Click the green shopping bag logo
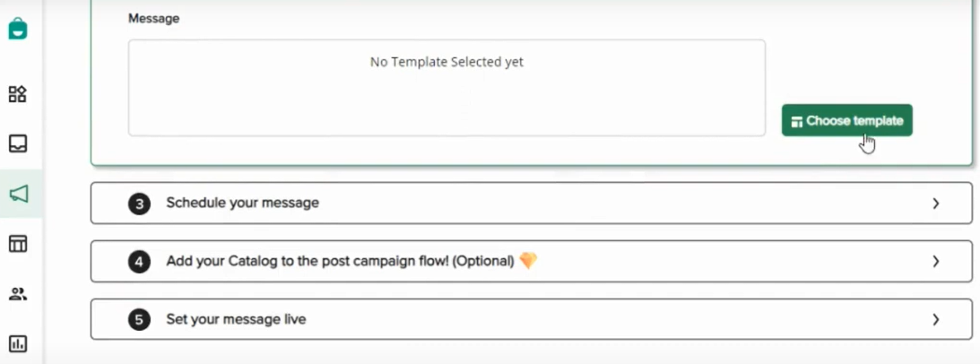This screenshot has width=980, height=364. pyautogui.click(x=18, y=29)
